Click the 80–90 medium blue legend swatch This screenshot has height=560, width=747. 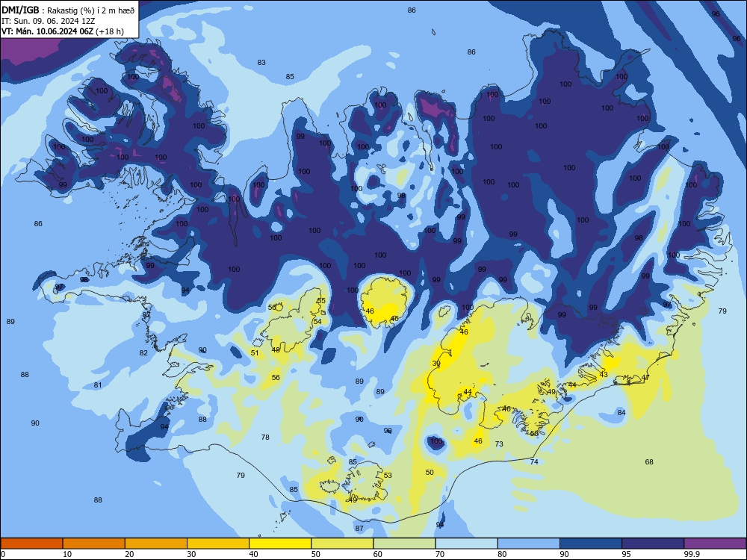coord(529,544)
